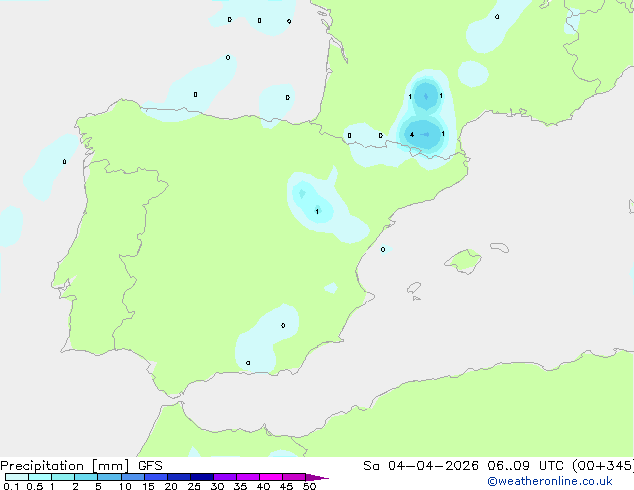Click the legend label '0.1'

point(11,486)
